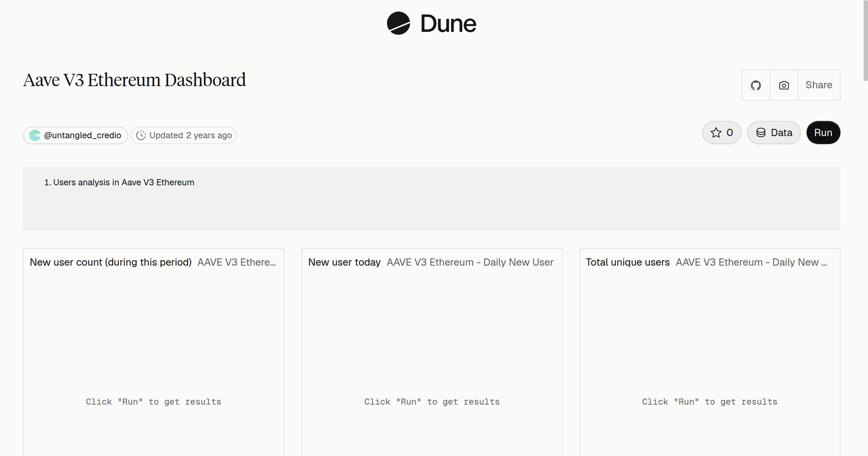Click the Aave V3 Ethereum Dashboard title
This screenshot has height=456, width=868.
point(135,80)
